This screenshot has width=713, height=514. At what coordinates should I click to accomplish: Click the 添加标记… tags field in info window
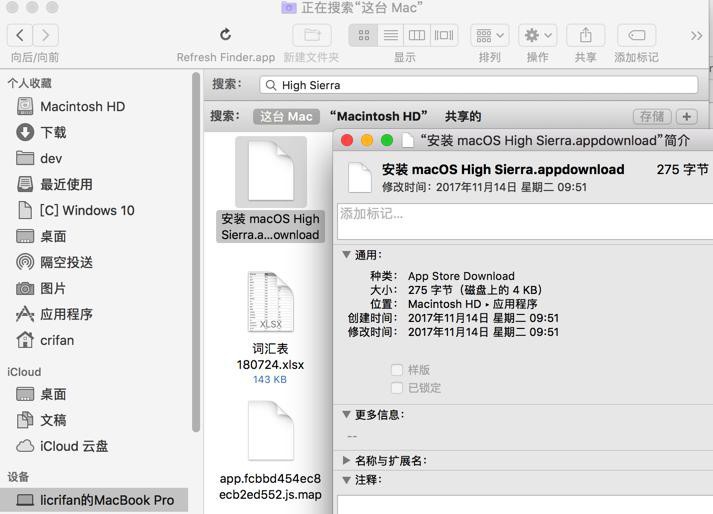(x=525, y=221)
